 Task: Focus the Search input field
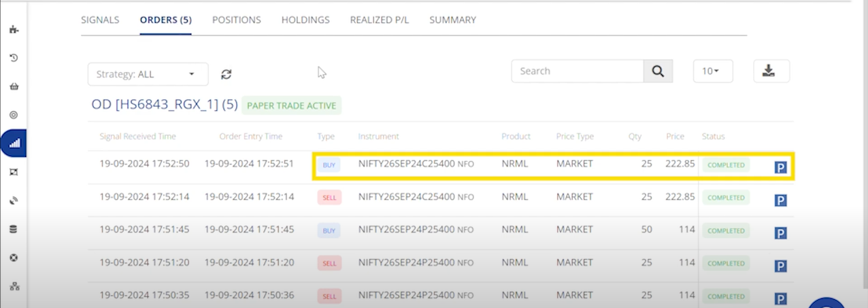[577, 71]
